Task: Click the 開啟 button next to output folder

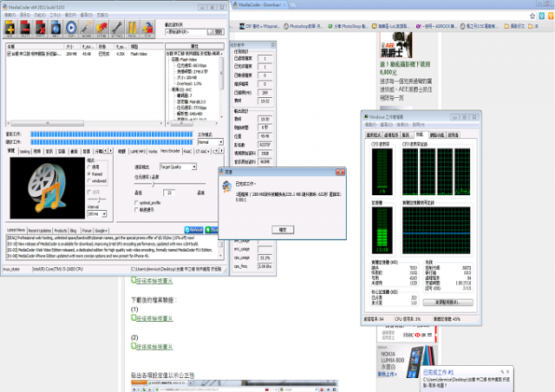Action: click(x=219, y=32)
